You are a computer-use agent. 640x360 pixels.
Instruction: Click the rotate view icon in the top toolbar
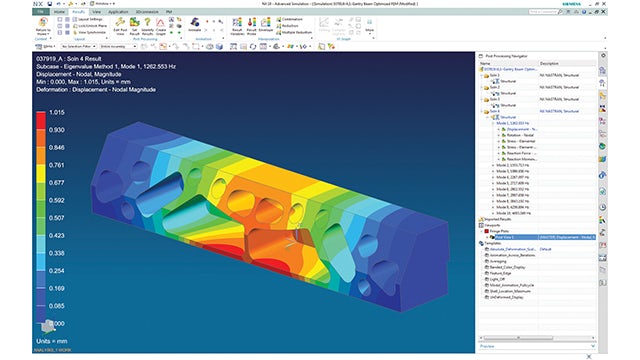point(253,47)
